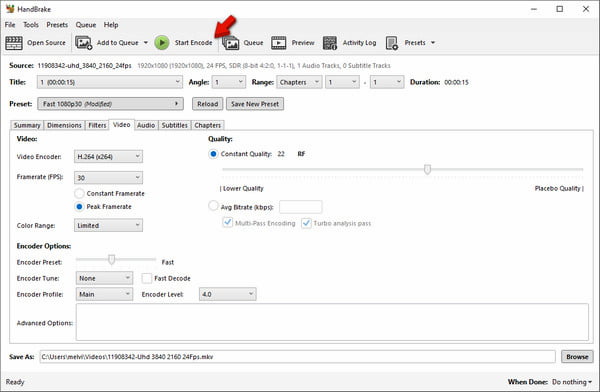Open the Color Range dropdown
Image resolution: width=600 pixels, height=392 pixels.
[108, 225]
